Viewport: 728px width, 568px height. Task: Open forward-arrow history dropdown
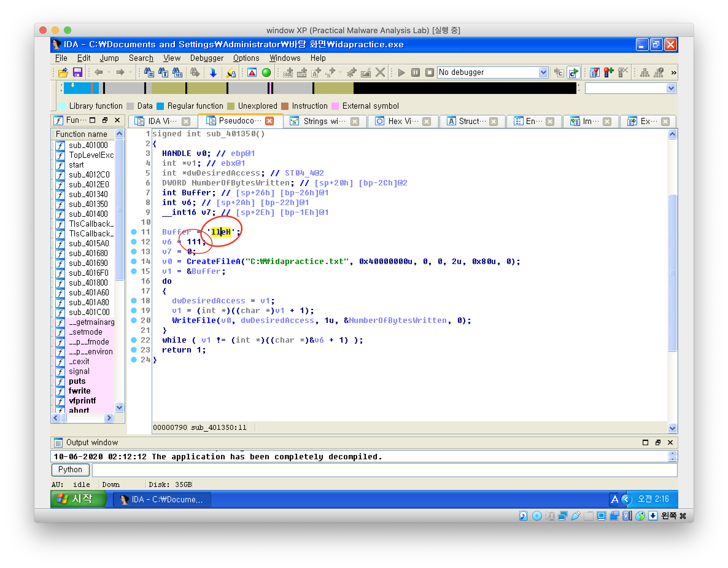coord(130,72)
